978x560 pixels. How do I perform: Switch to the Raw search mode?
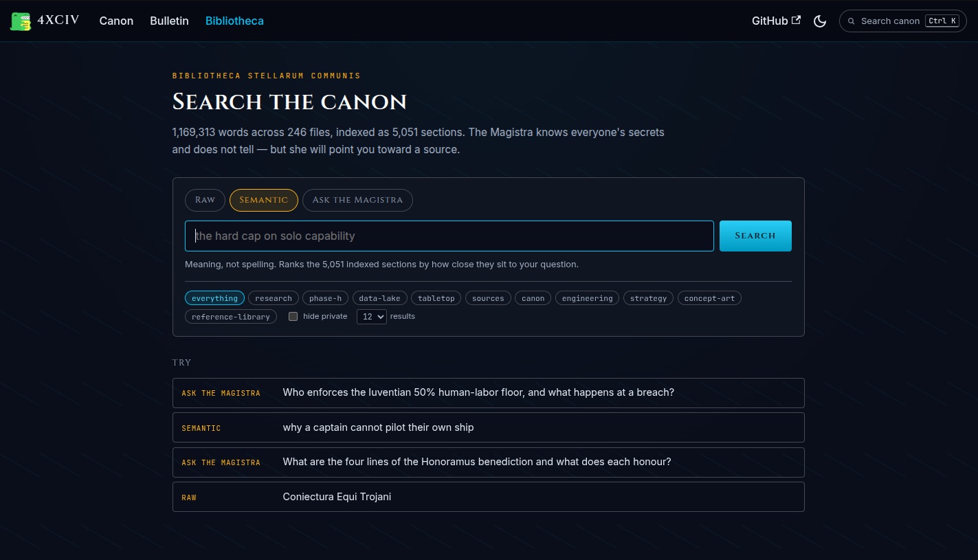(x=205, y=200)
